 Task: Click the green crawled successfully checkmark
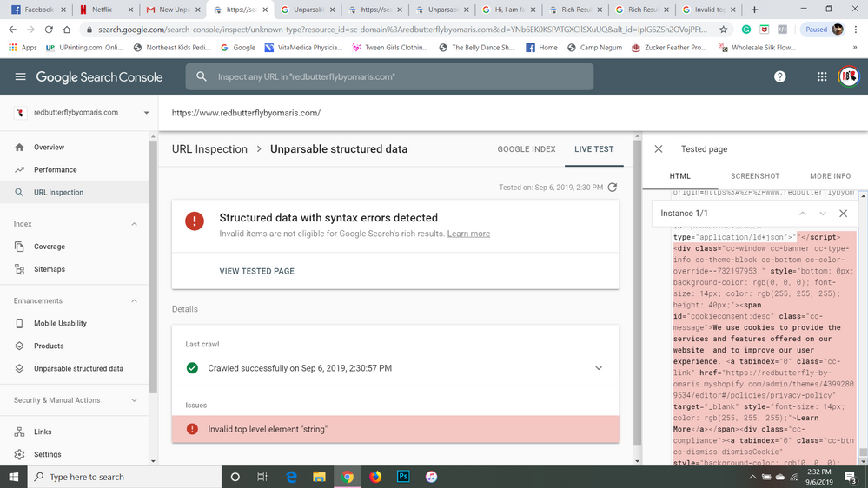[192, 368]
